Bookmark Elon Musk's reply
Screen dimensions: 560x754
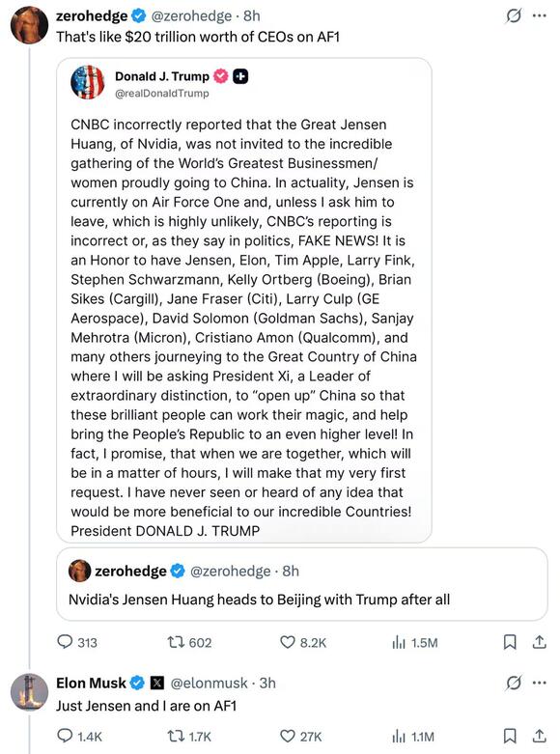510,736
